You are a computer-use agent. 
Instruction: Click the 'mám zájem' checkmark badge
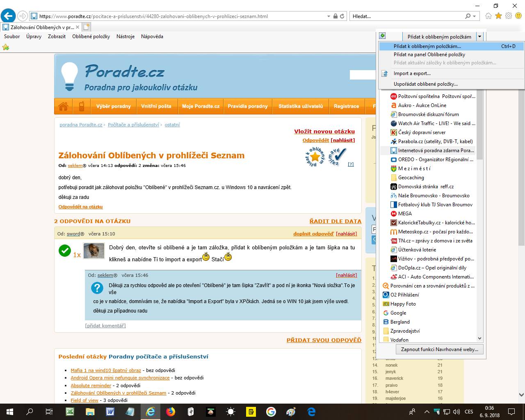337,156
